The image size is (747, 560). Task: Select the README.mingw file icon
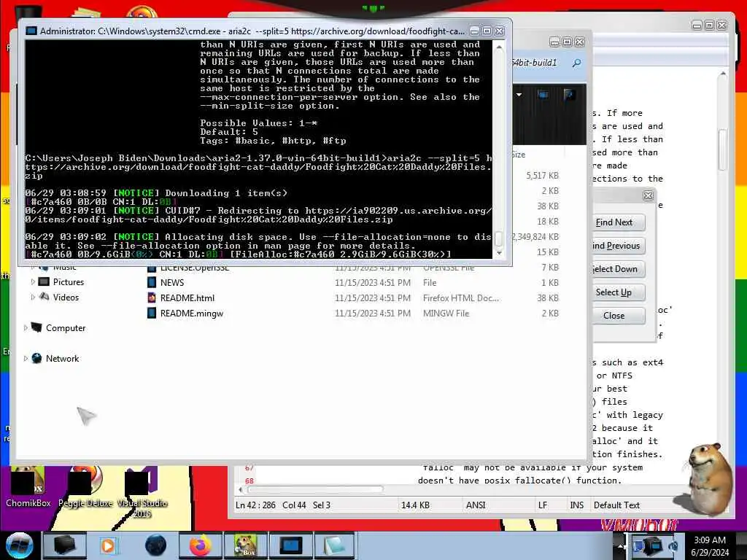[x=152, y=314]
